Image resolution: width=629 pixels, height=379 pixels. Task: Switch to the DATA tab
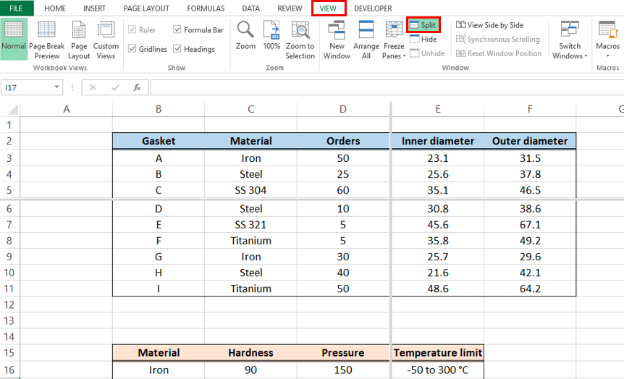point(251,8)
